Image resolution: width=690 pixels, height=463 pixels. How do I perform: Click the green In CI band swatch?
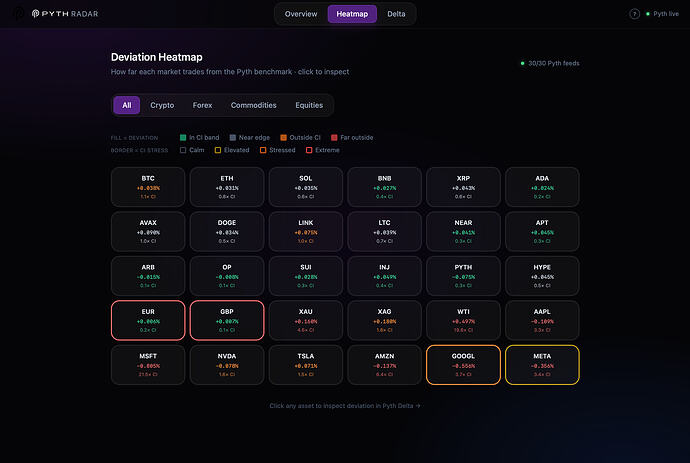pos(183,137)
